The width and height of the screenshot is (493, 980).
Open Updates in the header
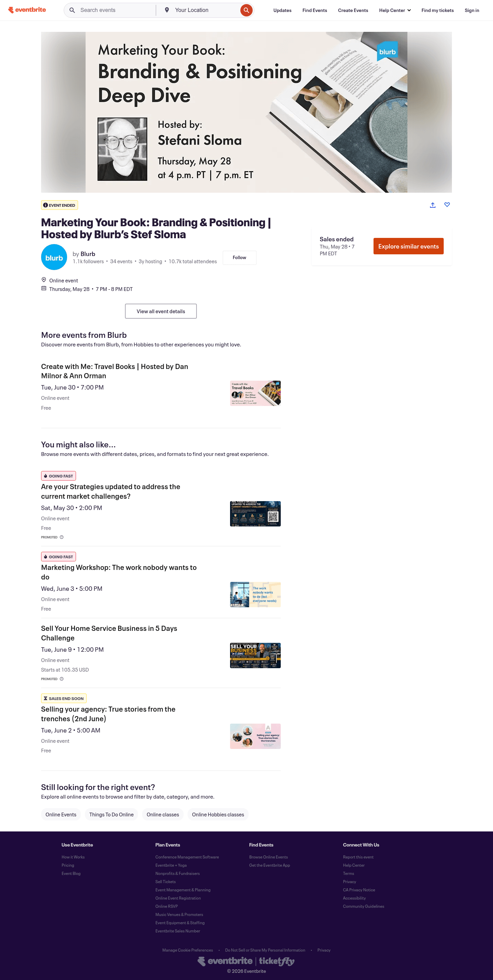tap(282, 10)
